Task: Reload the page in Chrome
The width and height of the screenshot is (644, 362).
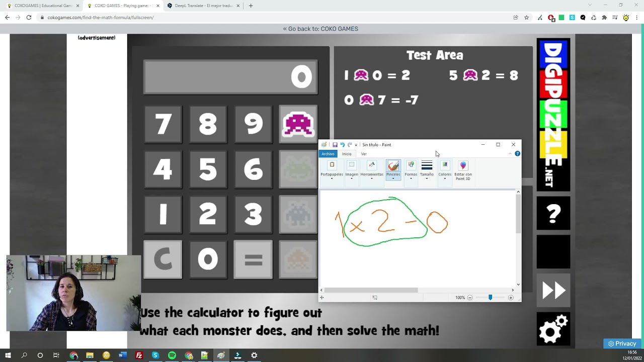Action: pyautogui.click(x=29, y=17)
